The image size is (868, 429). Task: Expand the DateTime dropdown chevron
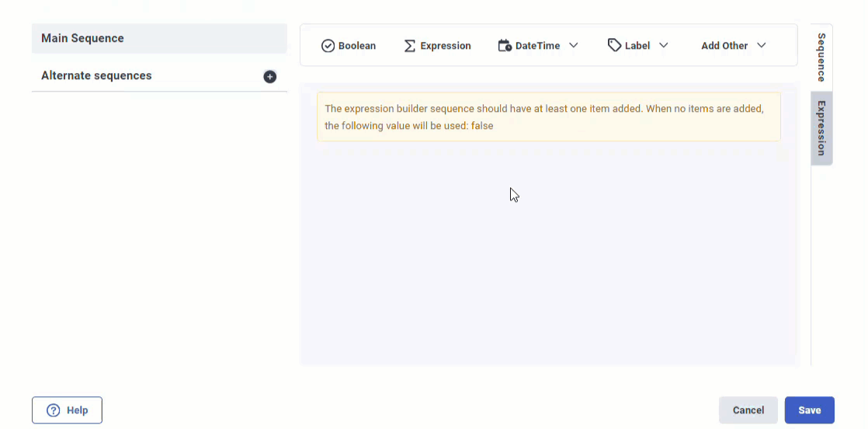[x=574, y=46]
